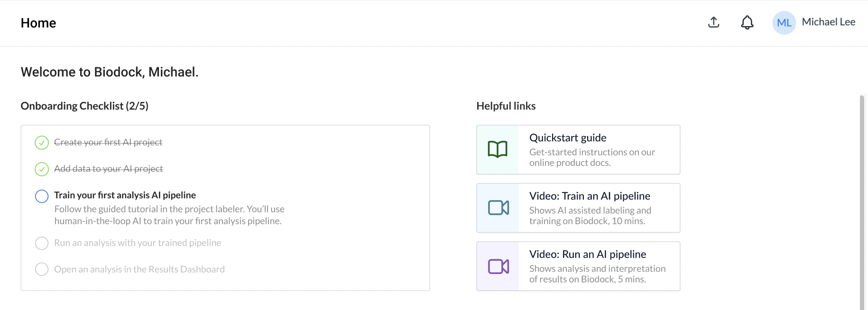Click 'Run an analysis with your trained pipeline'
The width and height of the screenshot is (868, 310).
(x=138, y=243)
